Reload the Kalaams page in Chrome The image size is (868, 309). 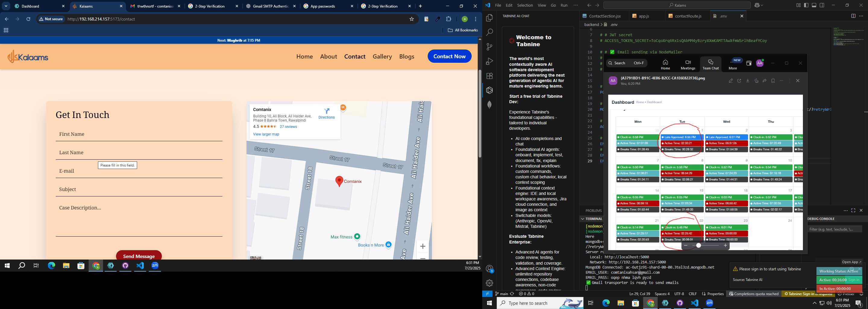28,19
